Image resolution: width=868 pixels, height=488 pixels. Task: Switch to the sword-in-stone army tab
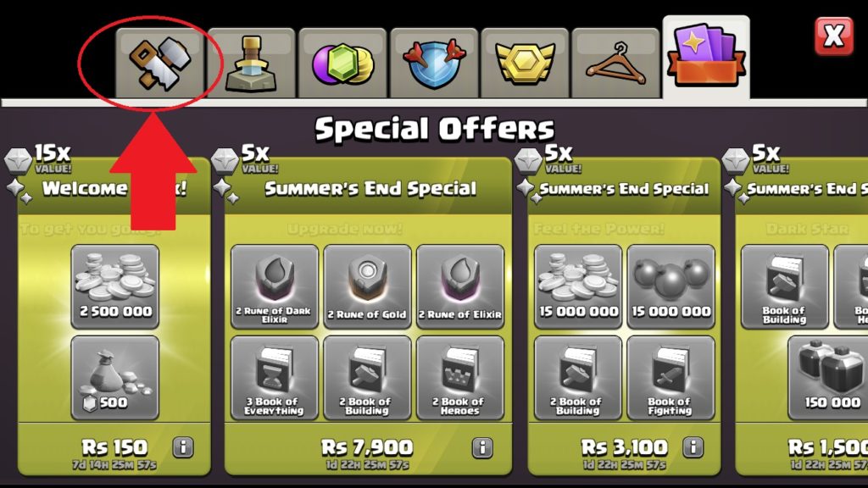point(251,64)
